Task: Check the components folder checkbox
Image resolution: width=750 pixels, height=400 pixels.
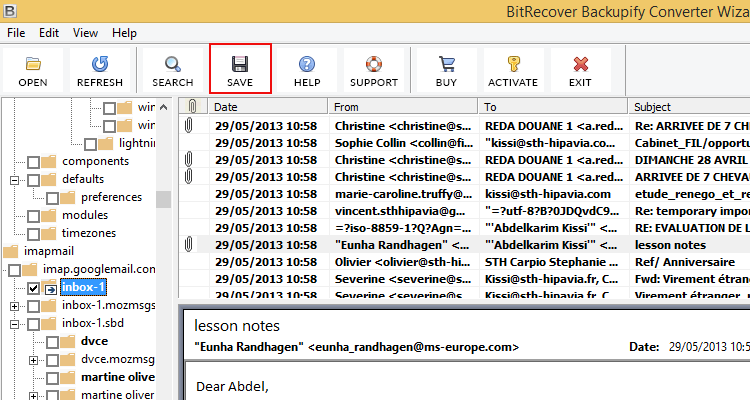Action: click(33, 162)
